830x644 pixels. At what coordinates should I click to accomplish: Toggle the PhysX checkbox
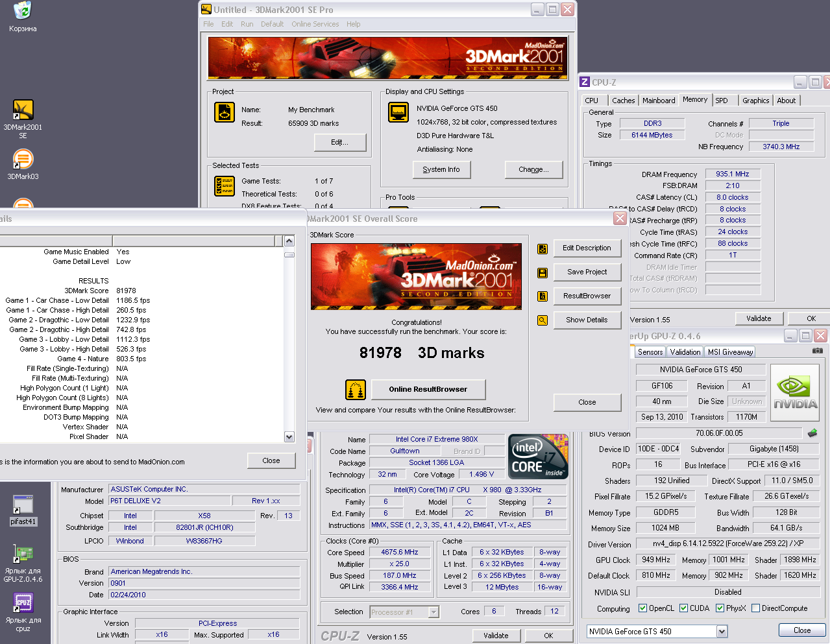pyautogui.click(x=720, y=608)
